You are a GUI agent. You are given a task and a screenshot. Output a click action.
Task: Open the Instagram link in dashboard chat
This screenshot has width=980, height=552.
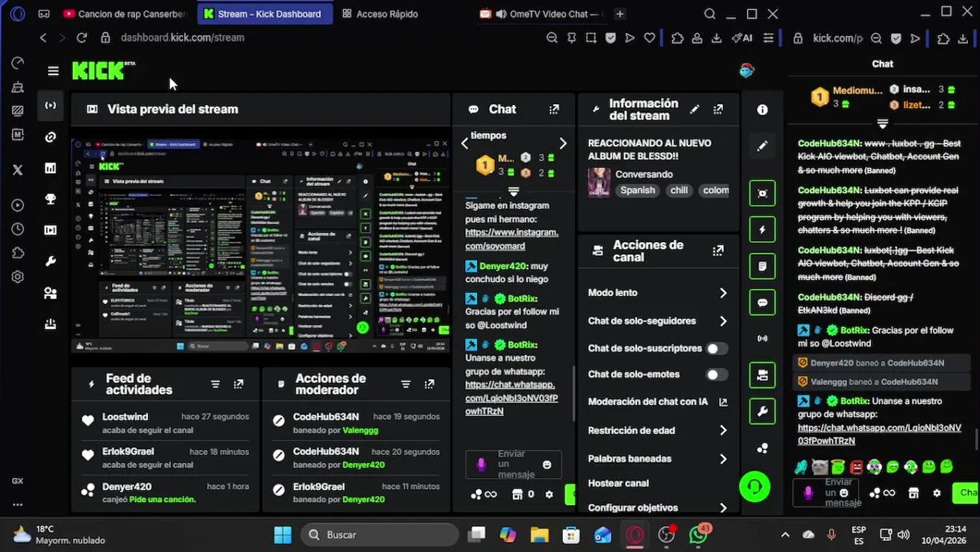pyautogui.click(x=511, y=239)
